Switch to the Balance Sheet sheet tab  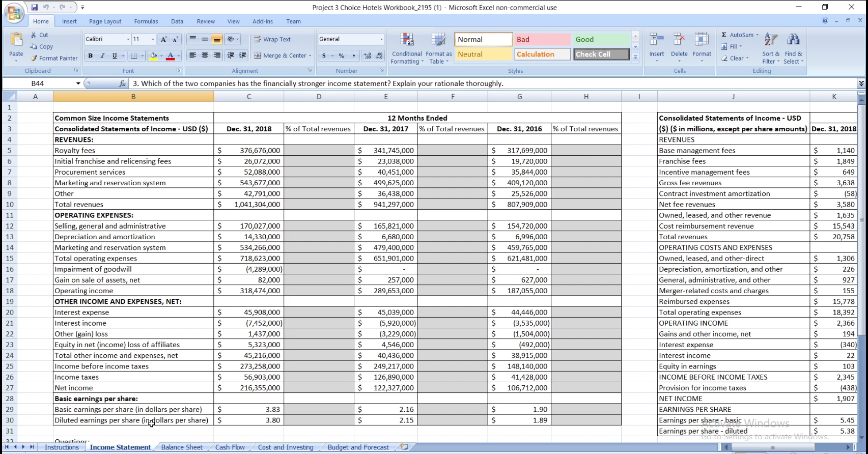click(x=182, y=447)
